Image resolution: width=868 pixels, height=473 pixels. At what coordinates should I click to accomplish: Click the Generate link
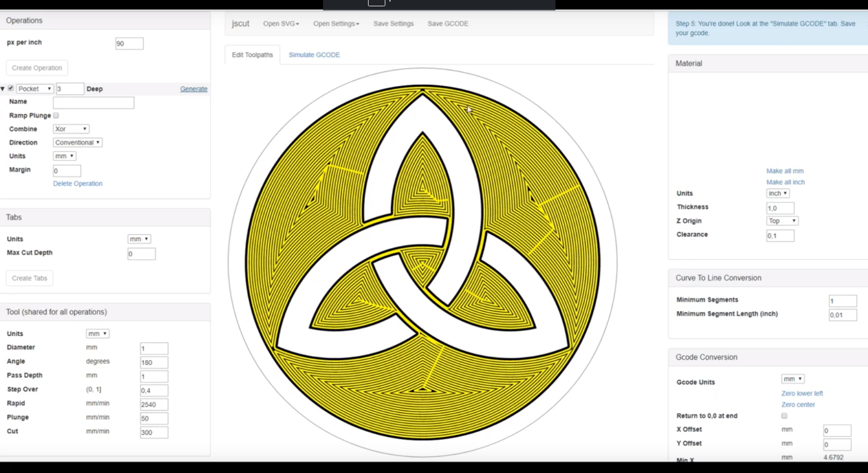194,89
